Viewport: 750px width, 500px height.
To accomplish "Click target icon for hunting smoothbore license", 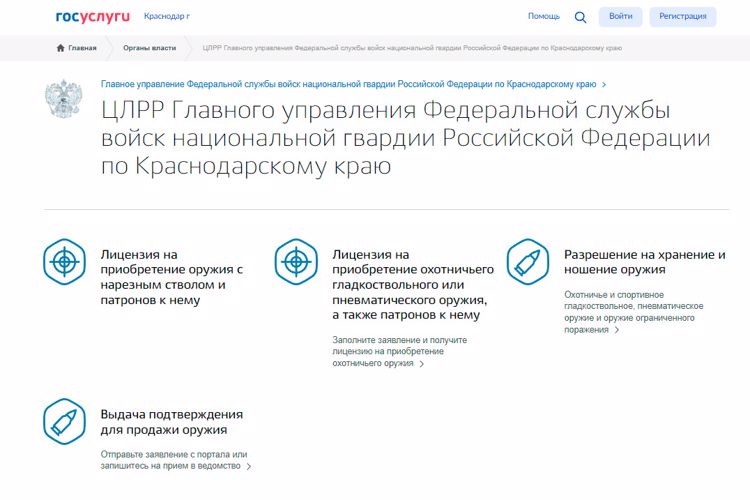I will [296, 262].
